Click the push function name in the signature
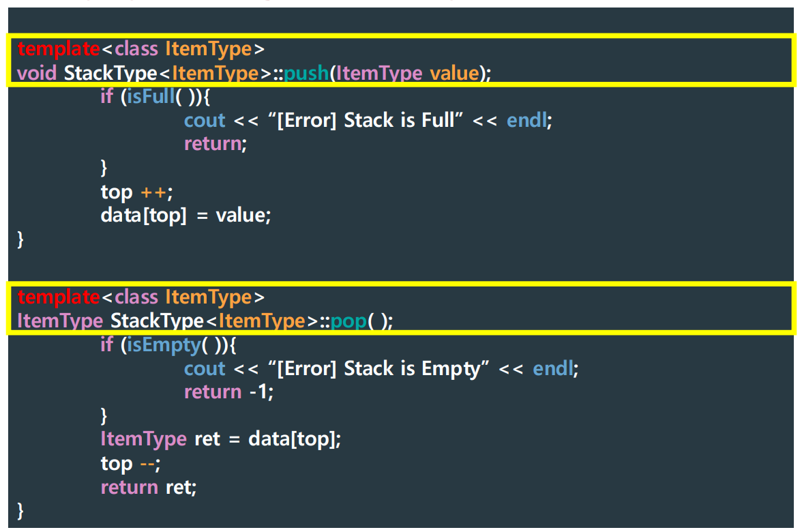Image resolution: width=802 pixels, height=532 pixels. (x=306, y=73)
